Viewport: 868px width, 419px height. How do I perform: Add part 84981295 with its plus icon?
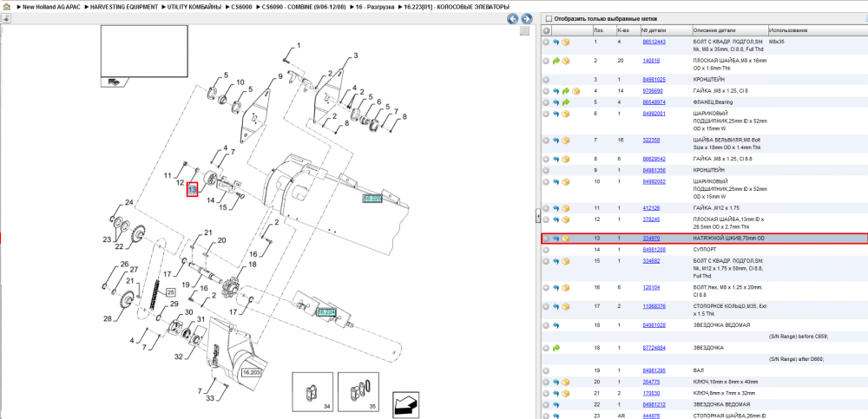point(546,370)
